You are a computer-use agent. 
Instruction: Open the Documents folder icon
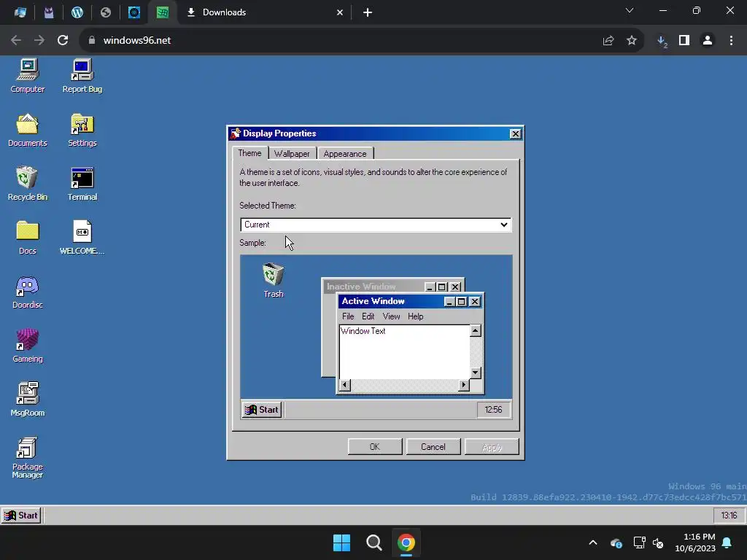coord(27,130)
